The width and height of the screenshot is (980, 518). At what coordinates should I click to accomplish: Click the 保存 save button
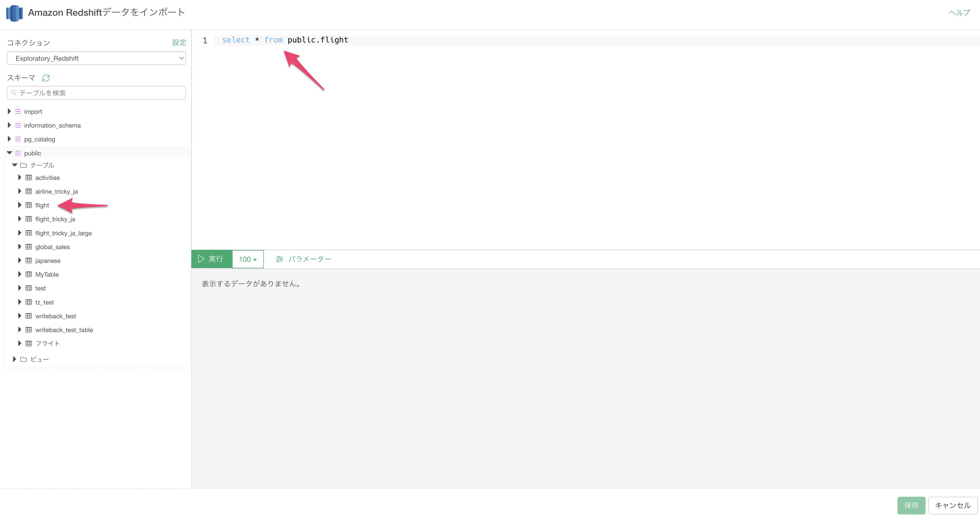(911, 505)
